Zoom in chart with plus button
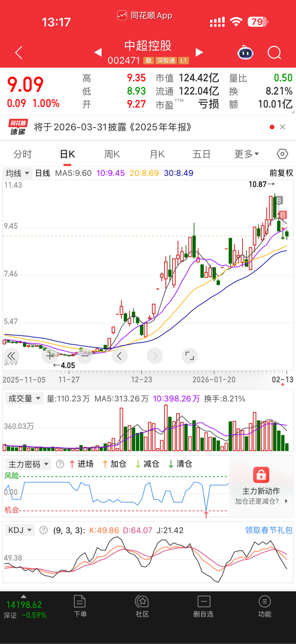The image size is (296, 644). 50,356
